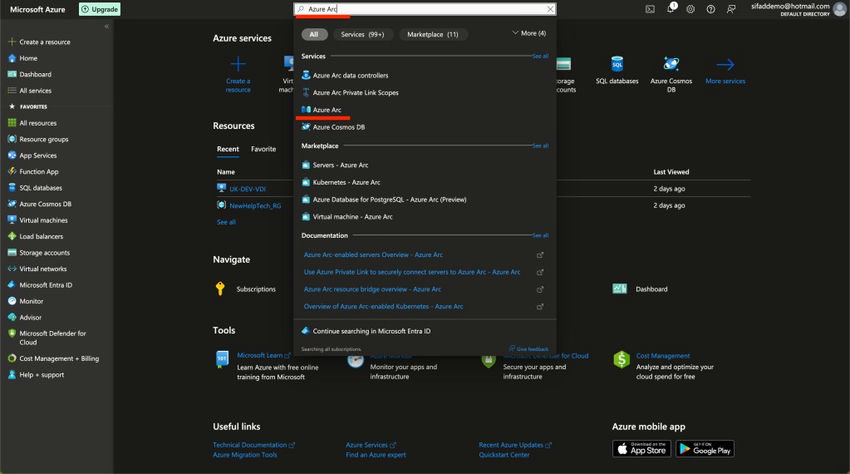Click in the Azure Arc search field
Screen dimensions: 850x474
tap(424, 9)
